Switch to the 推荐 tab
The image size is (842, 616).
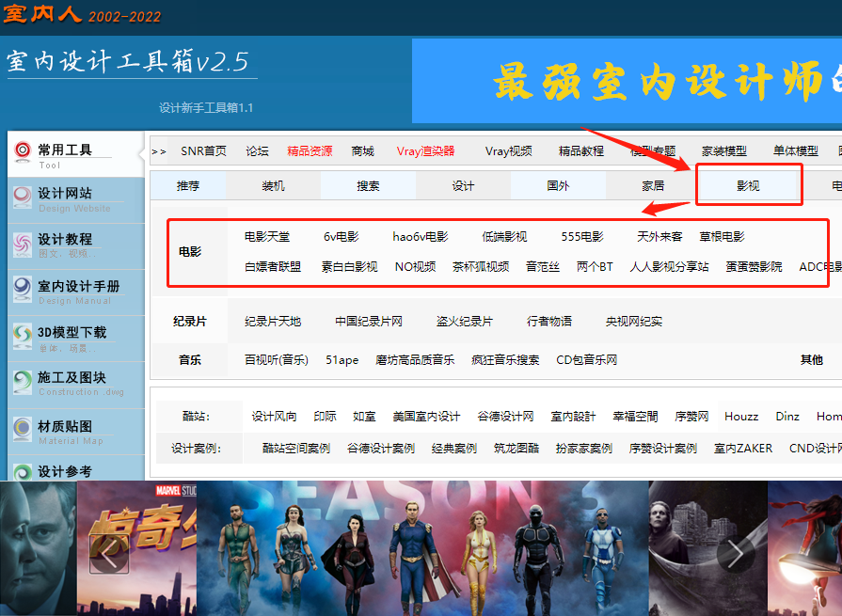[188, 185]
